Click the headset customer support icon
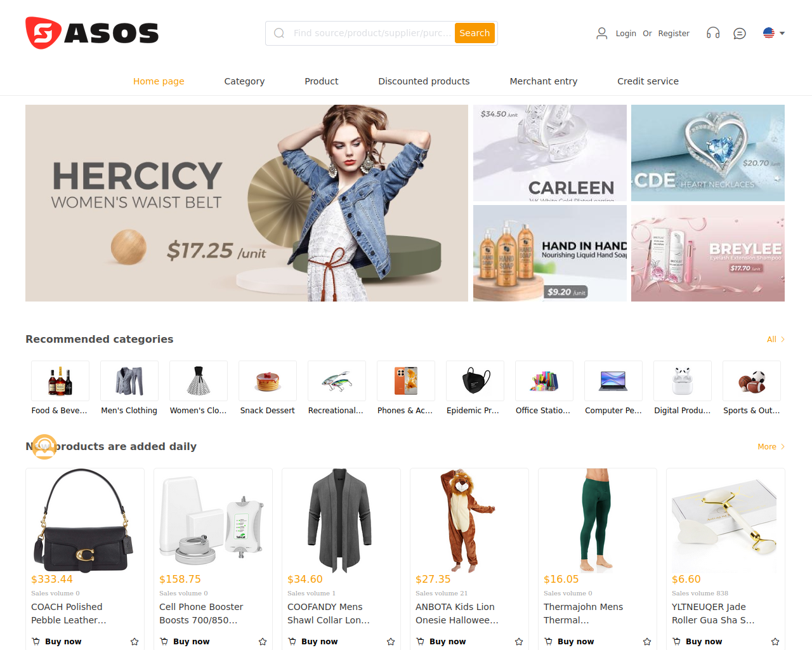812x650 pixels. 713,33
